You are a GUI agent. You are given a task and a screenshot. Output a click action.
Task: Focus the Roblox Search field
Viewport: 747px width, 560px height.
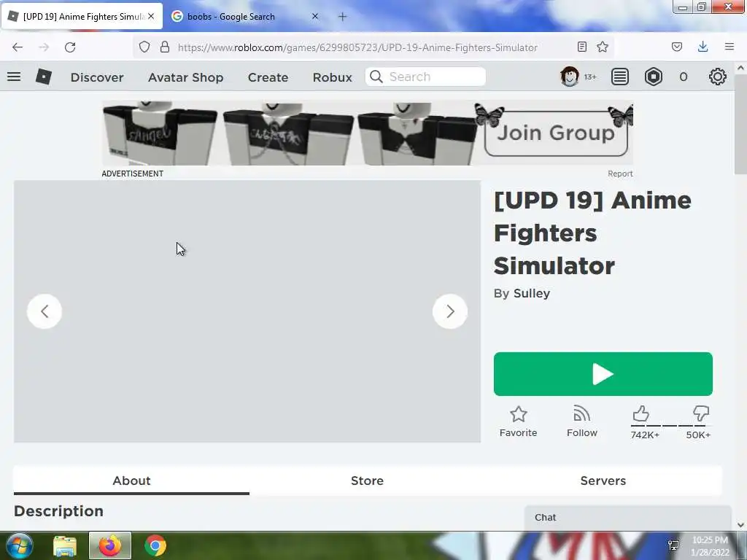[x=425, y=77]
